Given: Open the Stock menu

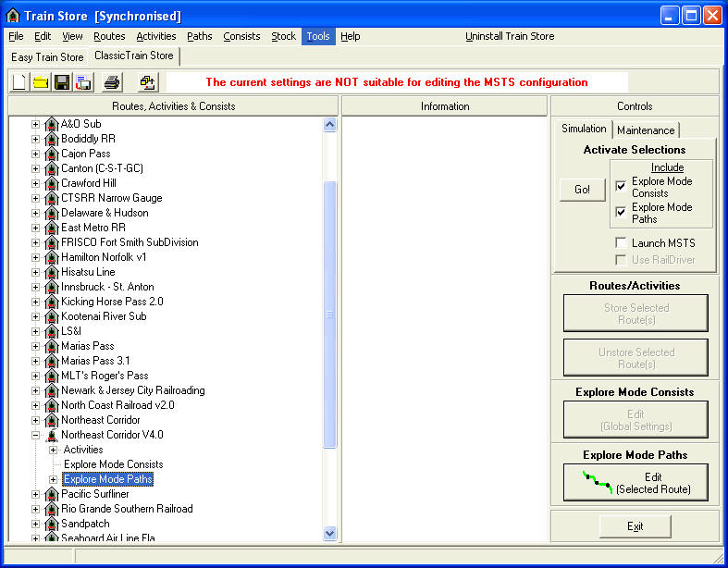Looking at the screenshot, I should (x=283, y=36).
